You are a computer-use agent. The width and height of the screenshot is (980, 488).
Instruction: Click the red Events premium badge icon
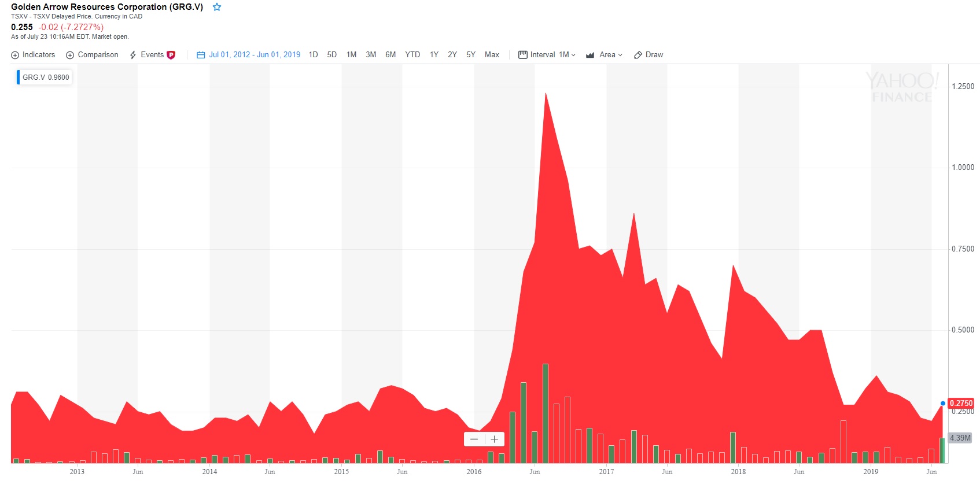[171, 55]
